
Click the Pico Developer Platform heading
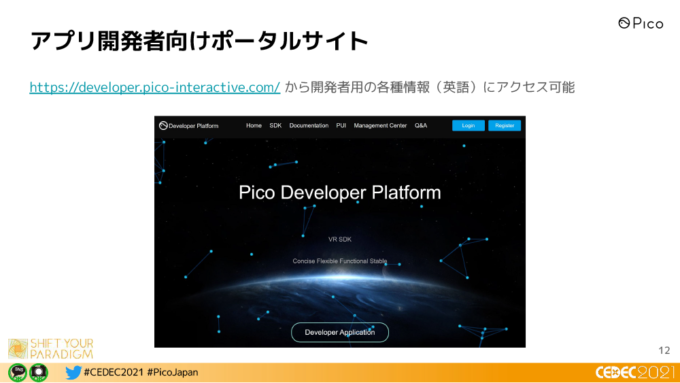pyautogui.click(x=340, y=193)
